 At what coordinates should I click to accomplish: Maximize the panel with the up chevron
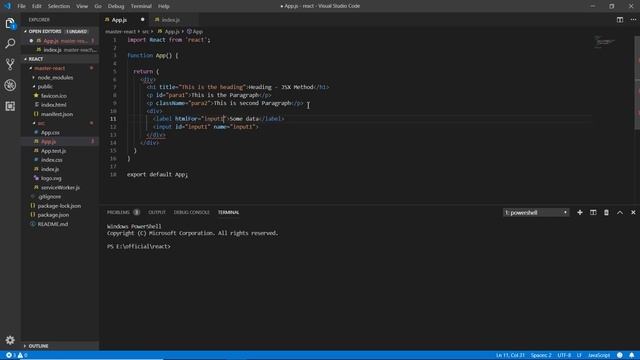pyautogui.click(x=620, y=212)
